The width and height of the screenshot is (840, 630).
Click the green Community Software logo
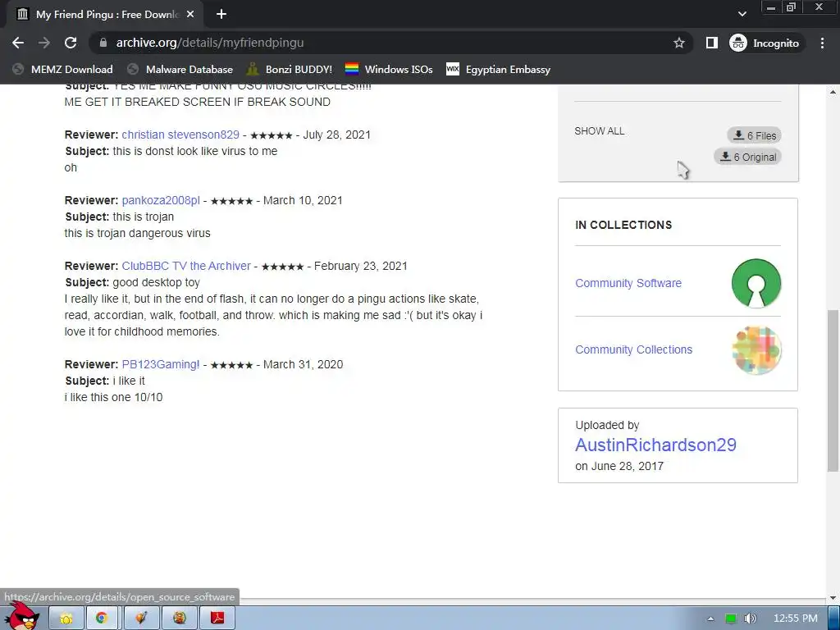(756, 283)
